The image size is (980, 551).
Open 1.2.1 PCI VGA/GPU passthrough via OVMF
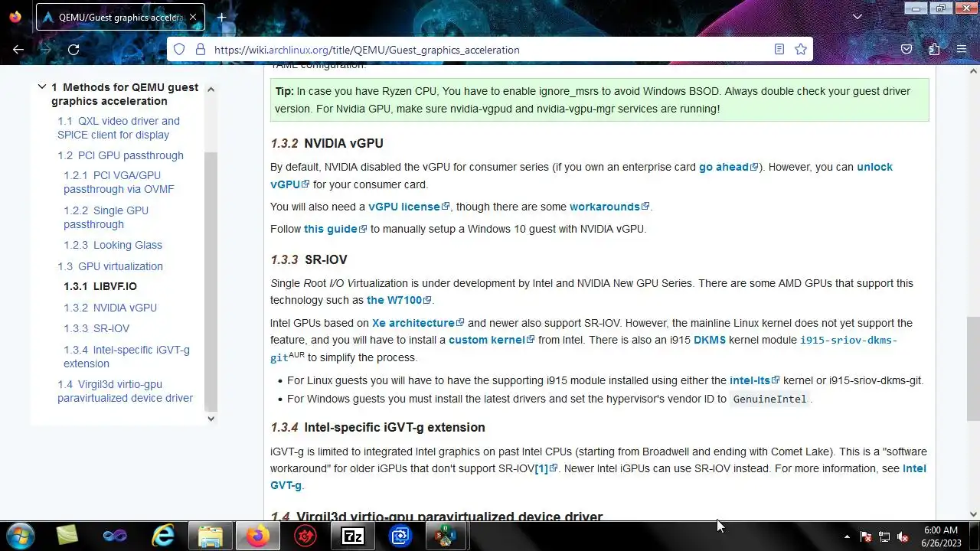(x=119, y=182)
